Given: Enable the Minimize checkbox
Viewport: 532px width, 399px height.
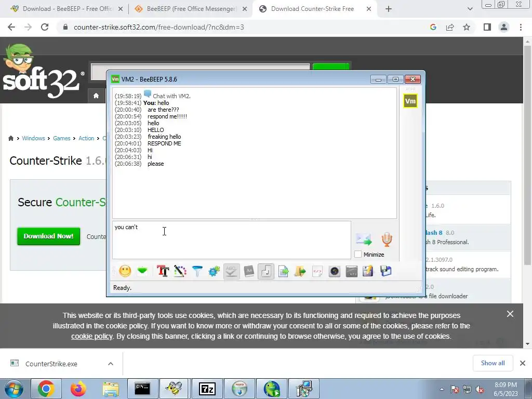Looking at the screenshot, I should (358, 254).
